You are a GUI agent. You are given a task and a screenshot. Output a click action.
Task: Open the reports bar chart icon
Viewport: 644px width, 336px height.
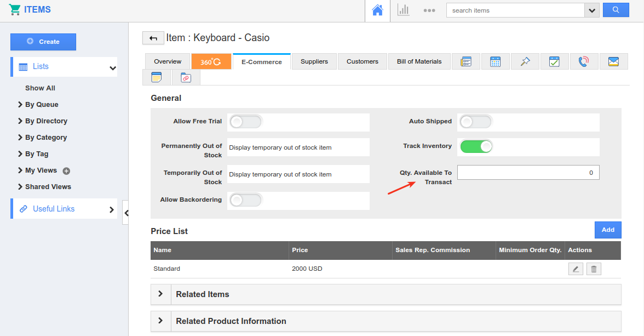click(403, 10)
